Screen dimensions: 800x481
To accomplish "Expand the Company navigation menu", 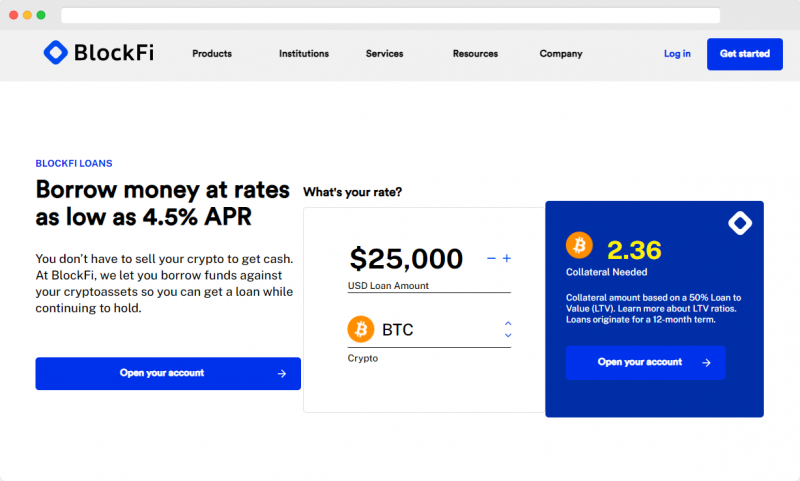I will pos(561,54).
